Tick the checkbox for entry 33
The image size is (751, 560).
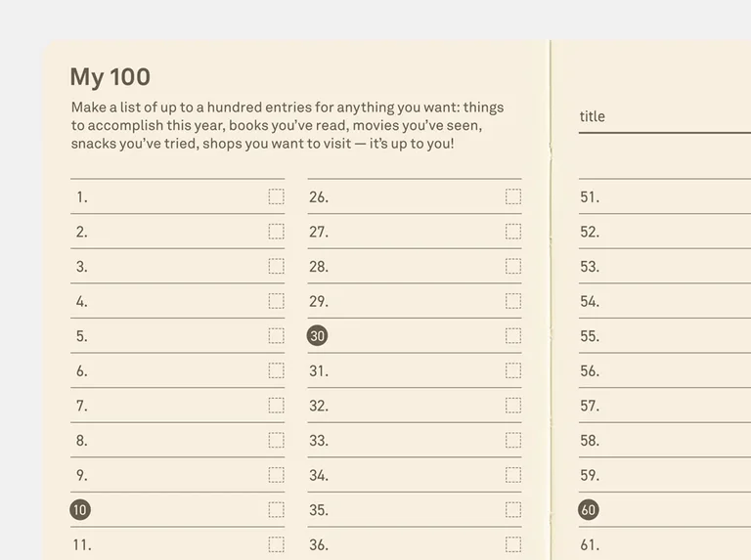(x=513, y=441)
